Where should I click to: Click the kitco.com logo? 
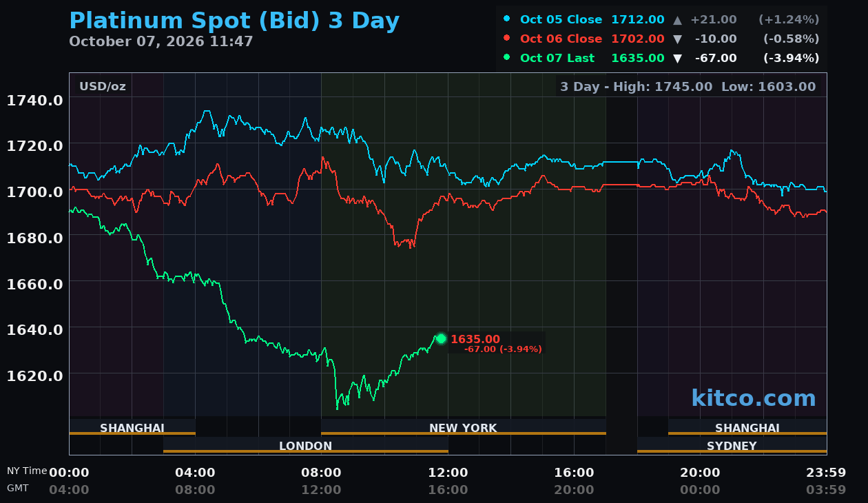[754, 398]
